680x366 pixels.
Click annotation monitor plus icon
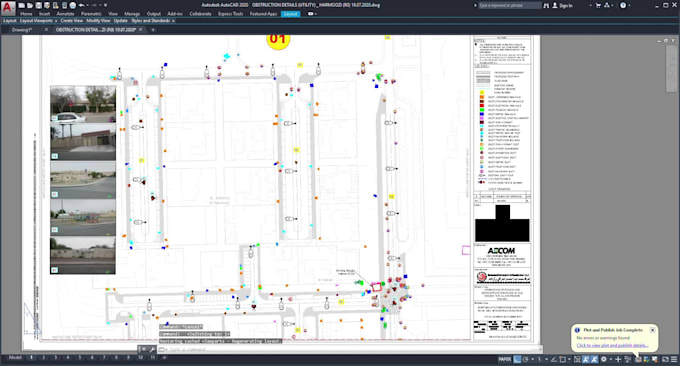click(x=618, y=359)
